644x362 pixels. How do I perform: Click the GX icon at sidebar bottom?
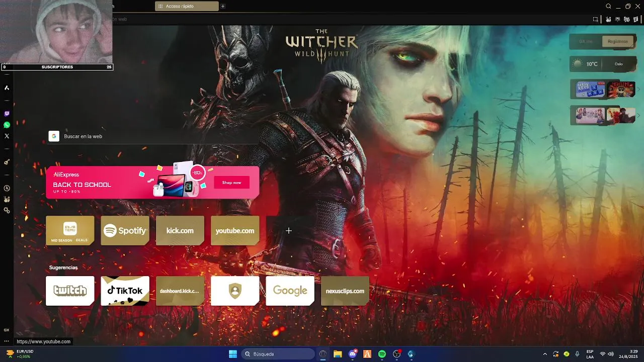7,330
